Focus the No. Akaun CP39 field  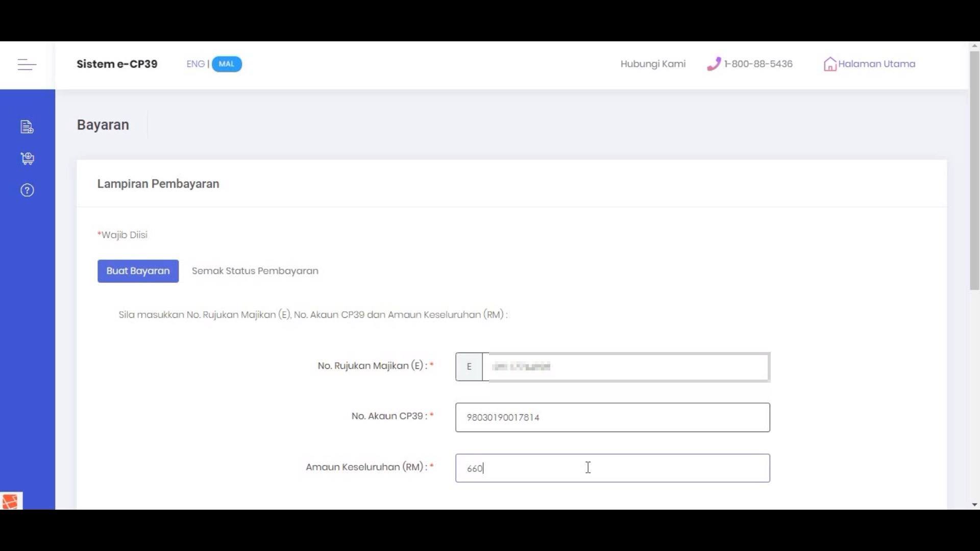tap(612, 417)
